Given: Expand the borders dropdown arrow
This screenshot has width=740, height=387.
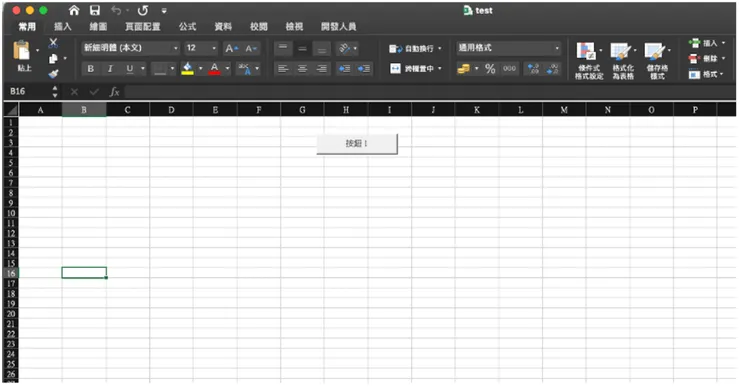Looking at the screenshot, I should (x=172, y=69).
